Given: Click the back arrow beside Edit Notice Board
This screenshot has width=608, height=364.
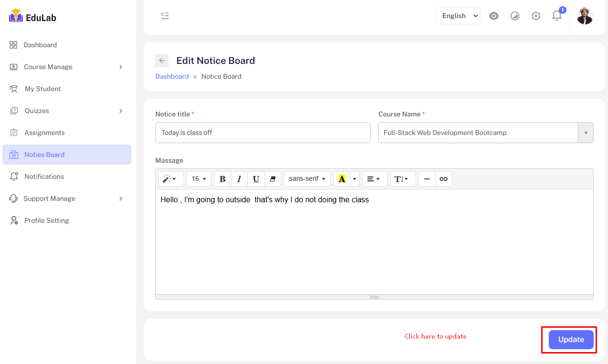Looking at the screenshot, I should 162,61.
